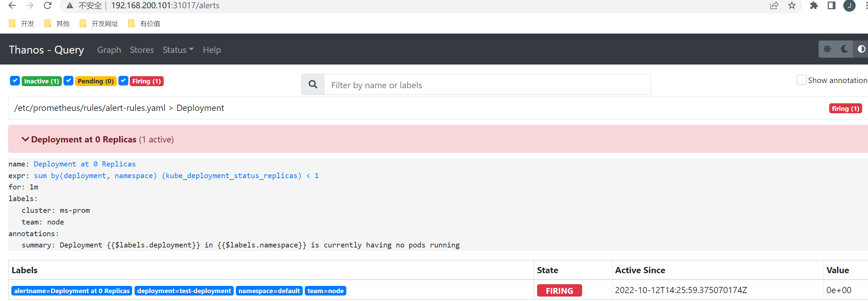Image resolution: width=868 pixels, height=301 pixels.
Task: Open the Stores page
Action: (142, 50)
